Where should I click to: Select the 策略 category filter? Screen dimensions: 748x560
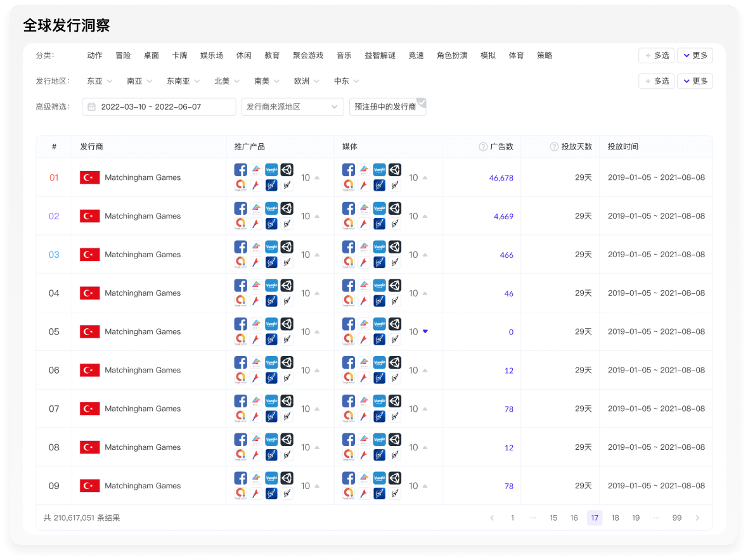click(x=545, y=55)
